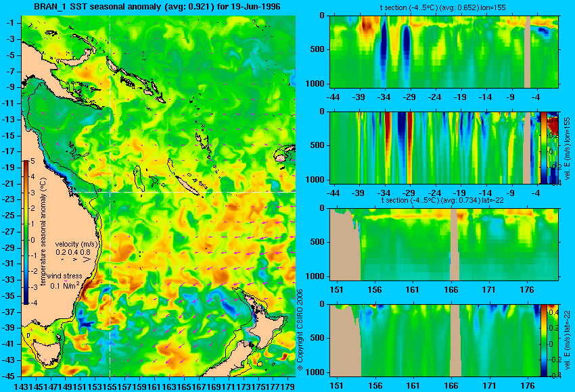575x392 pixels.
Task: Click the '-29' tick under the top temperature section
Action: point(409,97)
